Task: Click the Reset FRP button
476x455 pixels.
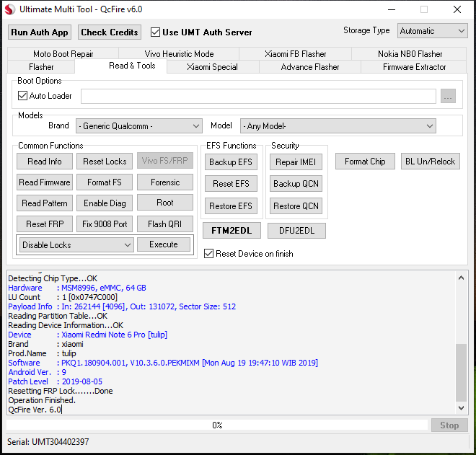Action: pos(45,224)
